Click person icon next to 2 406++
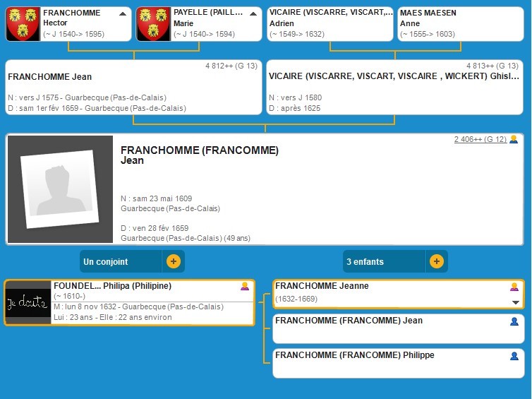Screen dimensions: 532x399 (x=514, y=139)
